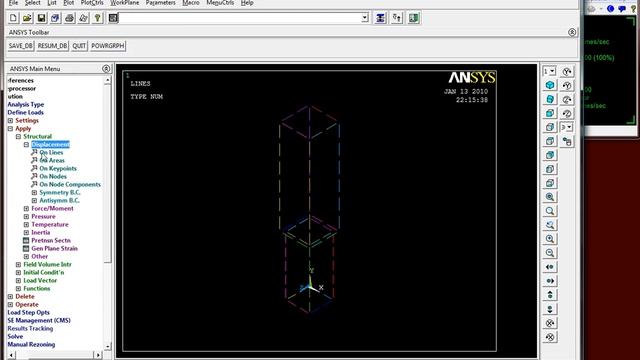Click the Fit View magnifier icon
Screen dimensions: 640x360
pyautogui.click(x=550, y=197)
